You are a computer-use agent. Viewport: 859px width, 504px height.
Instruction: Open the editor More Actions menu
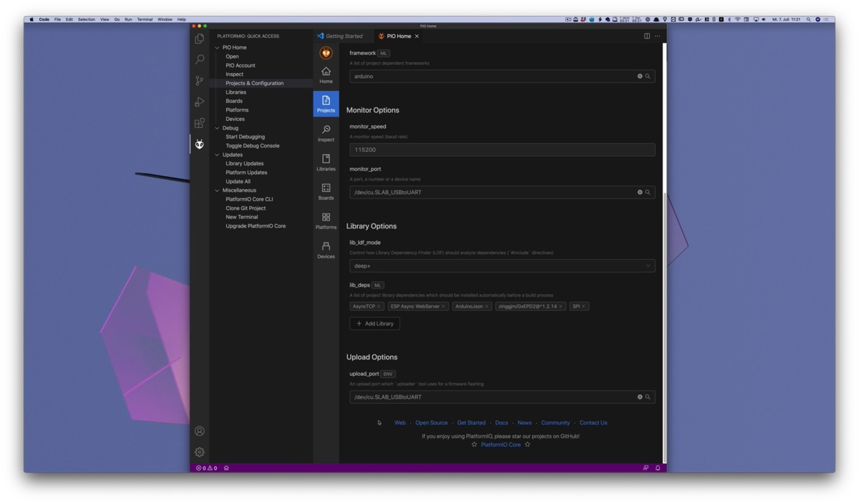(657, 36)
